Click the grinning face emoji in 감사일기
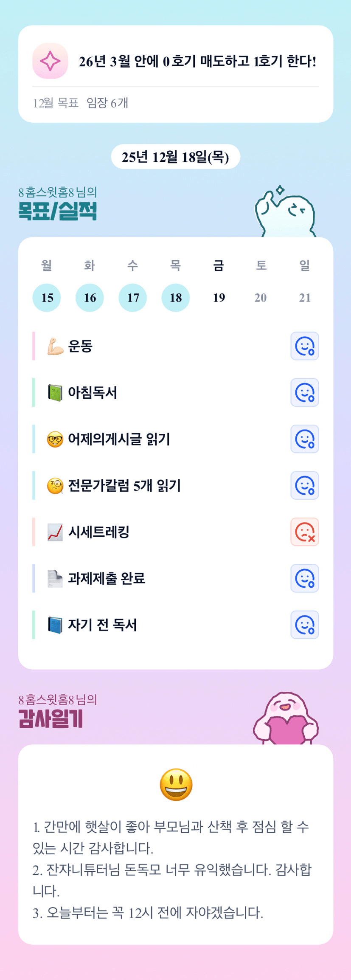351x980 pixels. pyautogui.click(x=176, y=785)
